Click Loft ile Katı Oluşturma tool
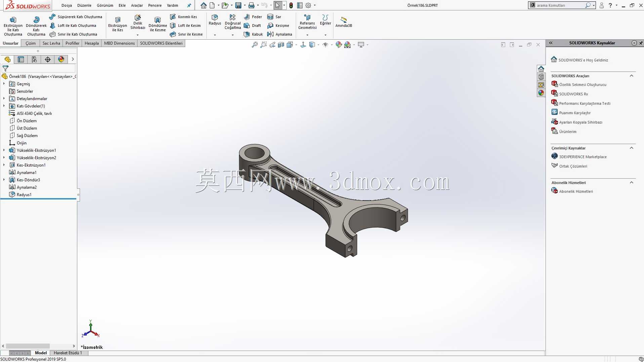Viewport: 644px width, 362px height. pyautogui.click(x=73, y=26)
